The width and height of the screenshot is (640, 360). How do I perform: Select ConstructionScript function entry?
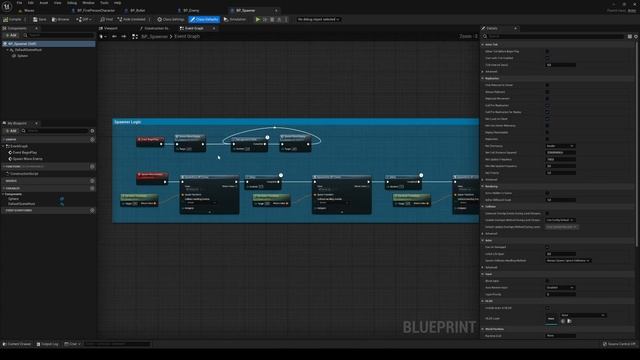pos(24,174)
